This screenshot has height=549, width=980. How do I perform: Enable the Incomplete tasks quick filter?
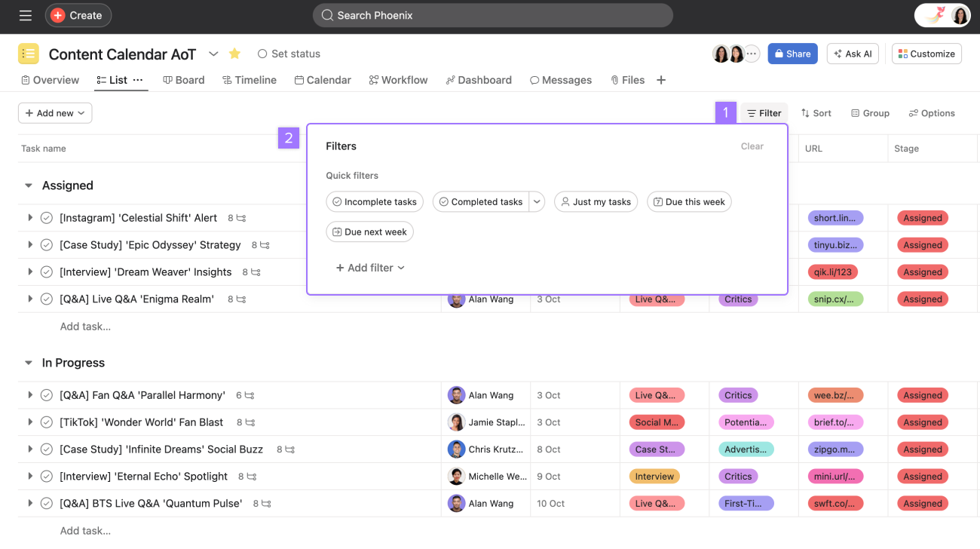[x=375, y=201]
